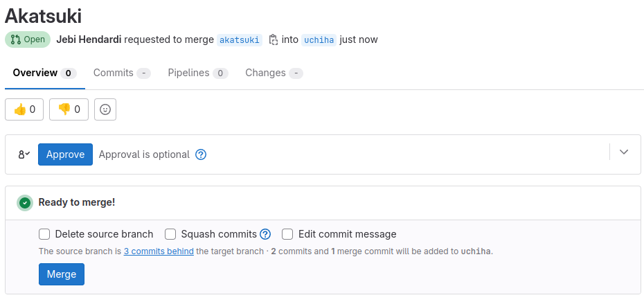Click the uchiha target branch link
The image size is (644, 302).
tap(319, 39)
